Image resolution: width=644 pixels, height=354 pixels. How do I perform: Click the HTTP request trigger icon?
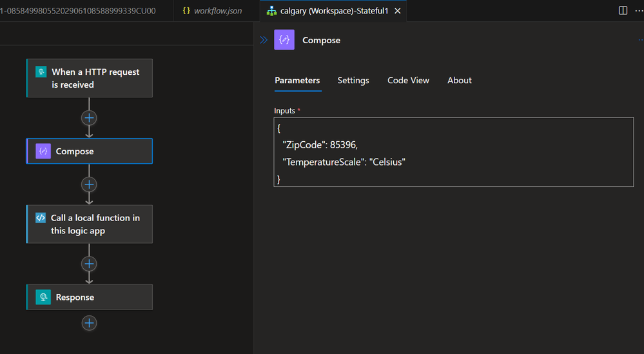[41, 72]
